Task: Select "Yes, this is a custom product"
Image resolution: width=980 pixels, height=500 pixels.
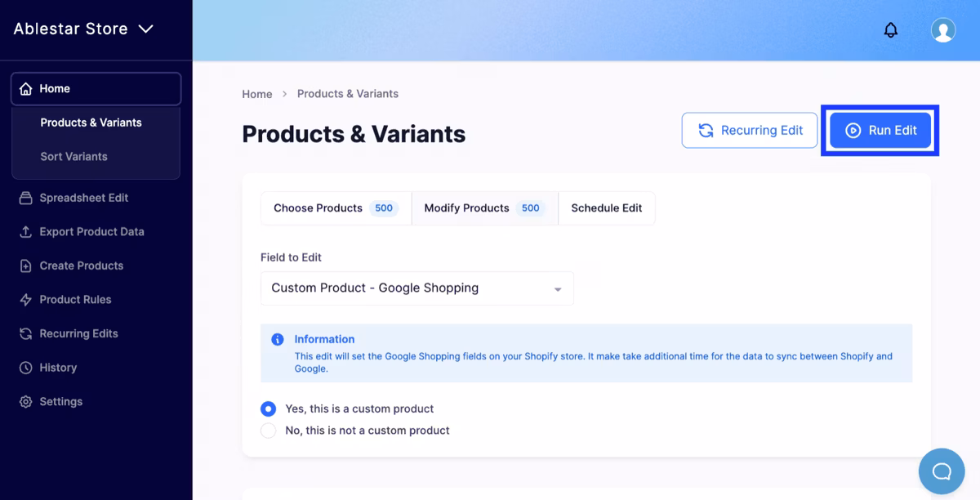Action: (x=268, y=408)
